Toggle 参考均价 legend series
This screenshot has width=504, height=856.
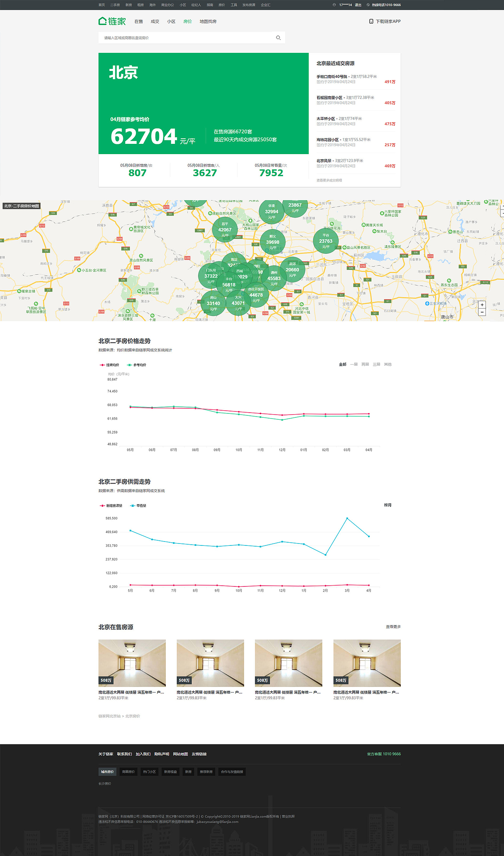[136, 365]
